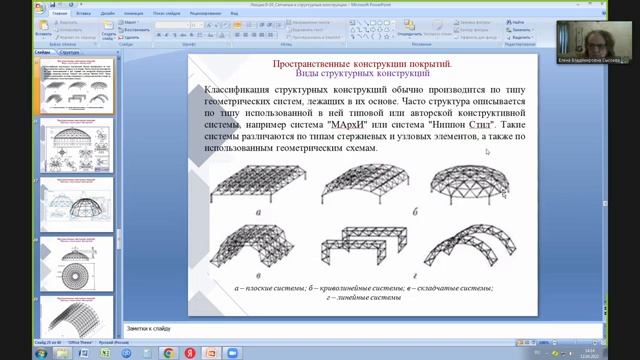The width and height of the screenshot is (640, 360).
Task: Open the Font group dialog launcher
Action: [227, 44]
